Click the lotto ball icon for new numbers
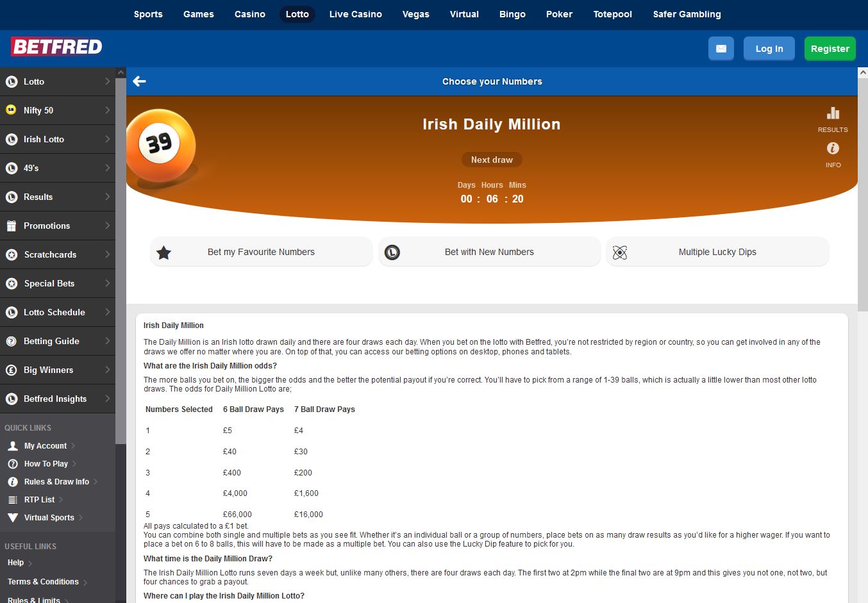Viewport: 868px width, 603px height. coord(392,252)
